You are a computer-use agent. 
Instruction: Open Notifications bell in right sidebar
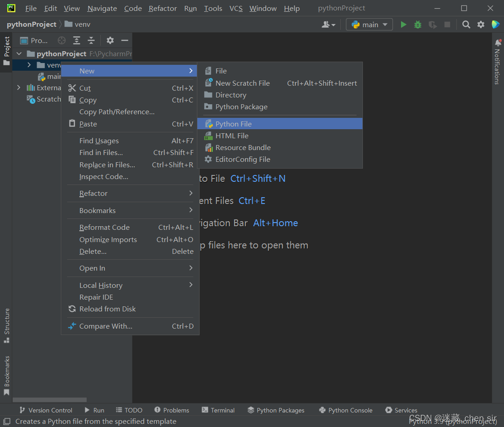pyautogui.click(x=498, y=43)
